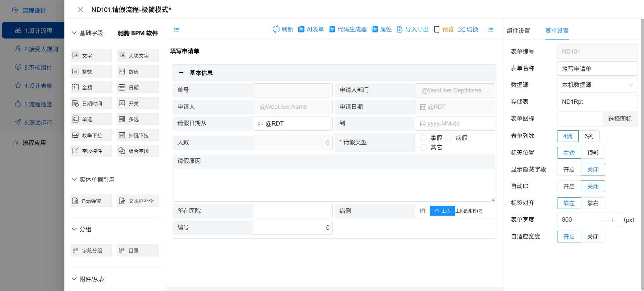Click the 上传 upload button
Image resolution: width=644 pixels, height=291 pixels.
pyautogui.click(x=442, y=211)
